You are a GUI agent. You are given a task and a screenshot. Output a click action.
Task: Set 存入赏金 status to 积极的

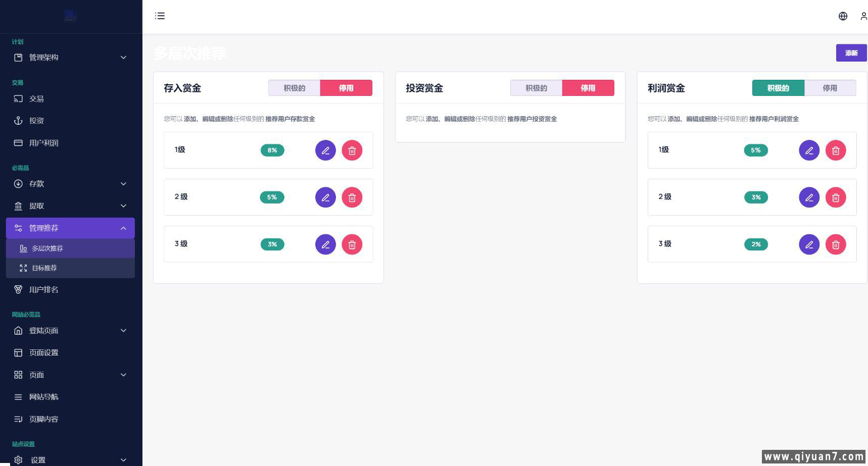coord(294,88)
